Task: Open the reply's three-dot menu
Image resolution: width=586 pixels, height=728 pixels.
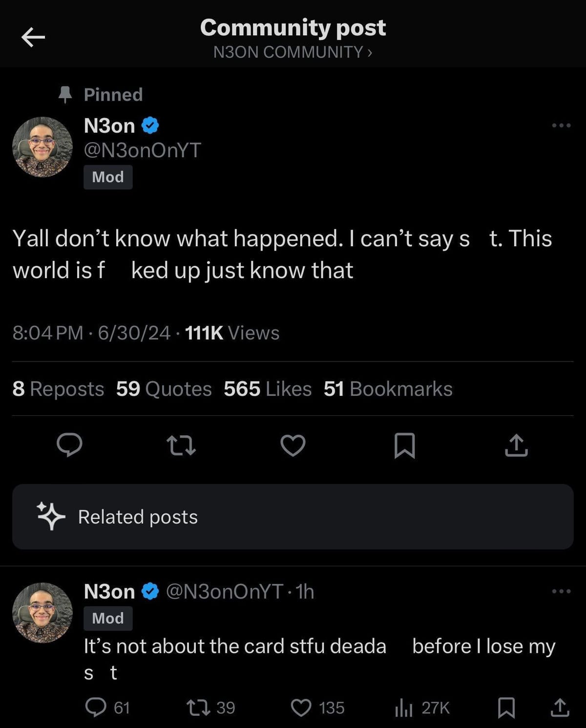Action: point(561,591)
